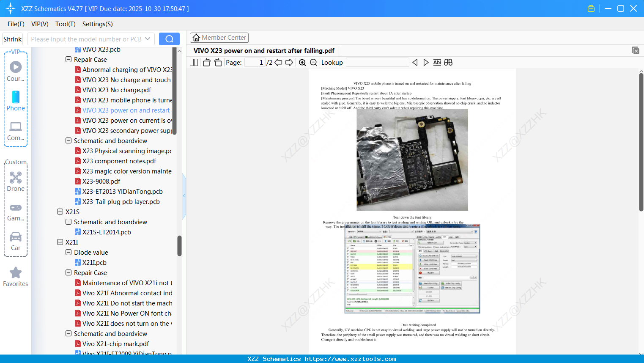Open the VIVO X23.pcb board file
This screenshot has width=644, height=363.
coord(101,49)
